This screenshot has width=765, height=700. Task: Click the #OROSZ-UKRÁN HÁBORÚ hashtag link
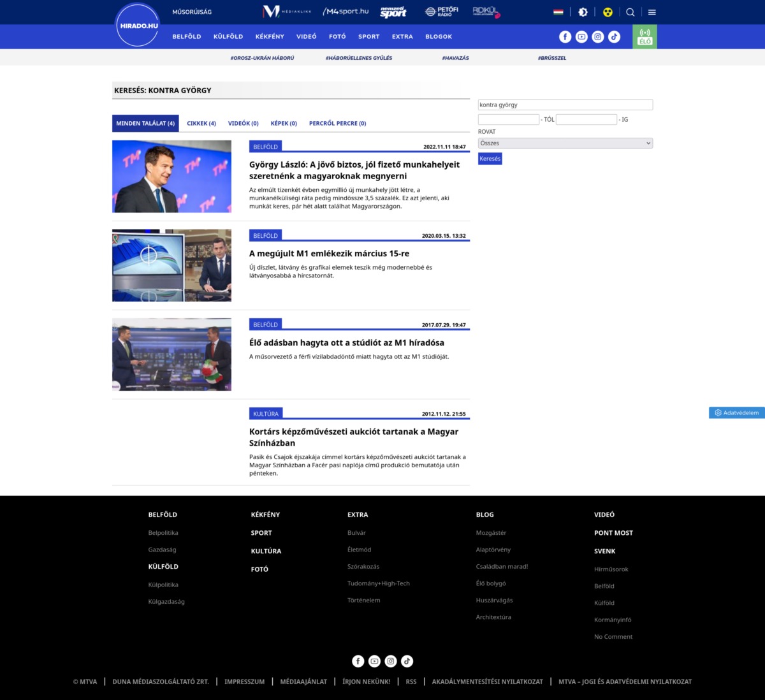tap(262, 58)
